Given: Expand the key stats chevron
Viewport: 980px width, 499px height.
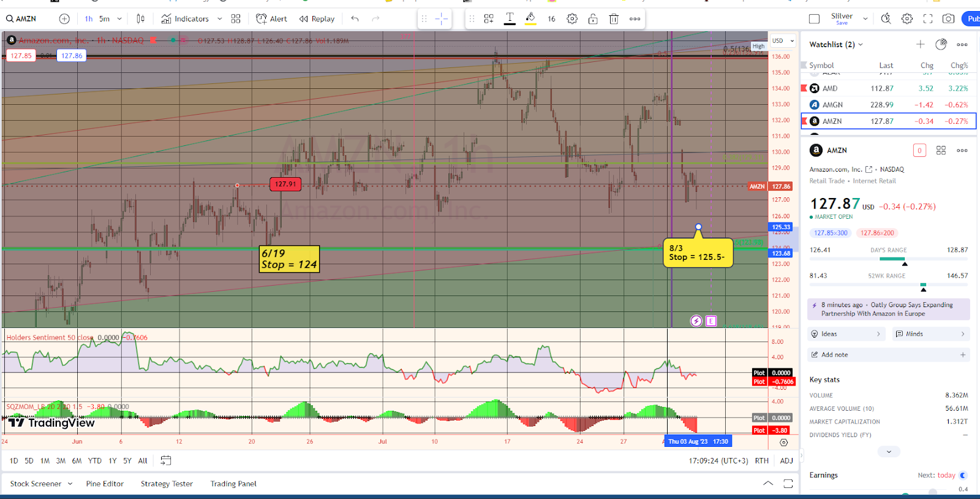Looking at the screenshot, I should [889, 452].
